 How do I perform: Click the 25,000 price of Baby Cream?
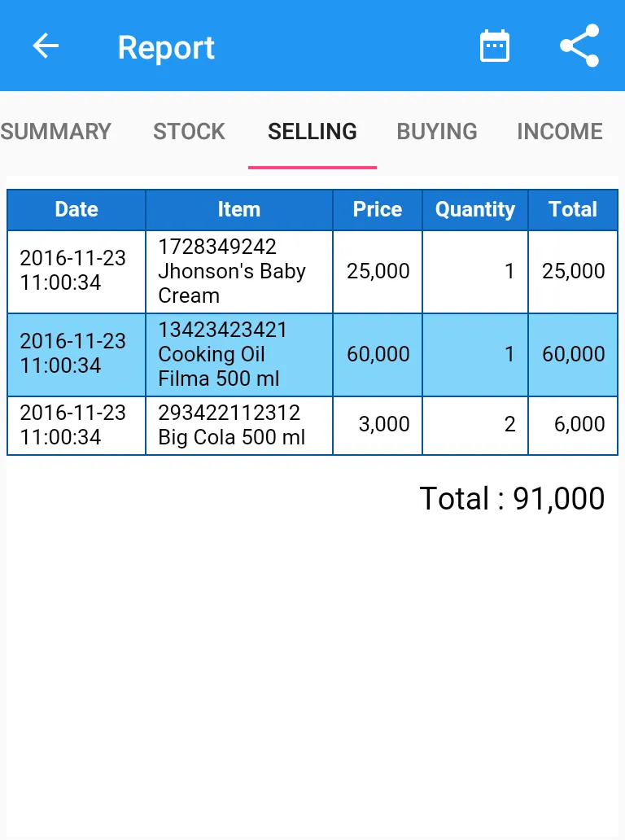[x=378, y=272]
